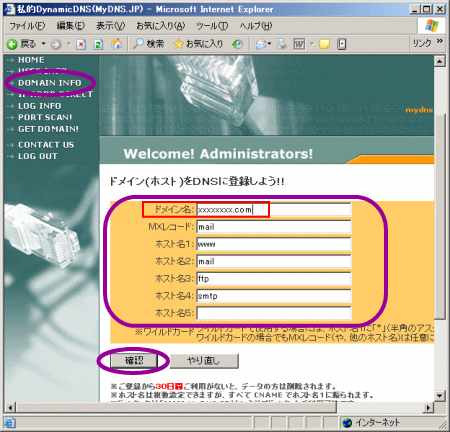The width and height of the screenshot is (450, 432).
Task: Refresh the page with green arrows icon
Action: click(x=98, y=44)
